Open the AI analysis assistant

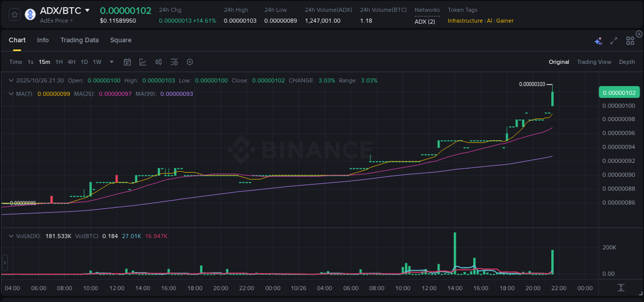click(x=598, y=40)
